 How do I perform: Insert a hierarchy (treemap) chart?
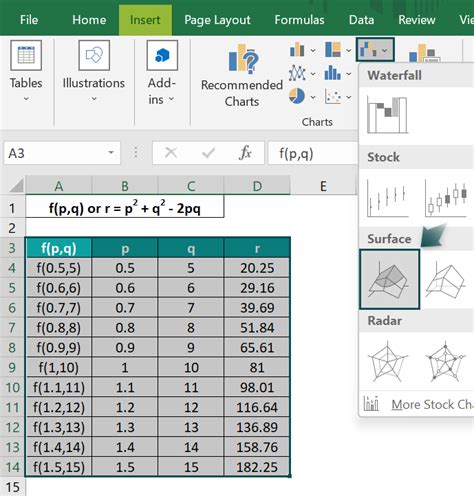click(333, 50)
